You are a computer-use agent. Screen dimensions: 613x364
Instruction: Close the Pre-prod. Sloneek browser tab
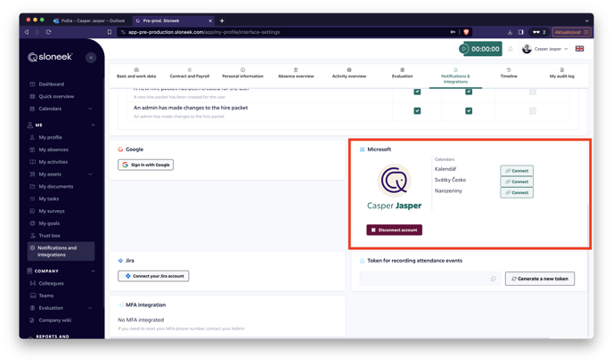point(210,20)
